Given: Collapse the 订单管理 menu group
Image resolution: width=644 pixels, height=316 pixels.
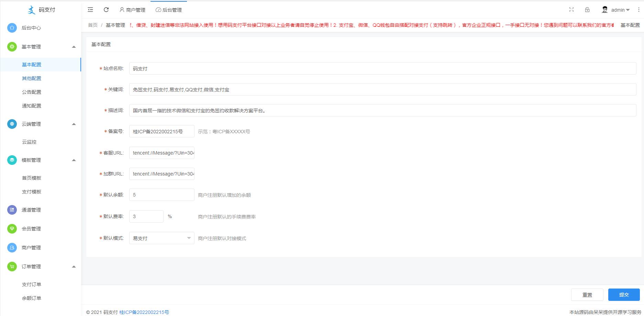Looking at the screenshot, I should 74,267.
